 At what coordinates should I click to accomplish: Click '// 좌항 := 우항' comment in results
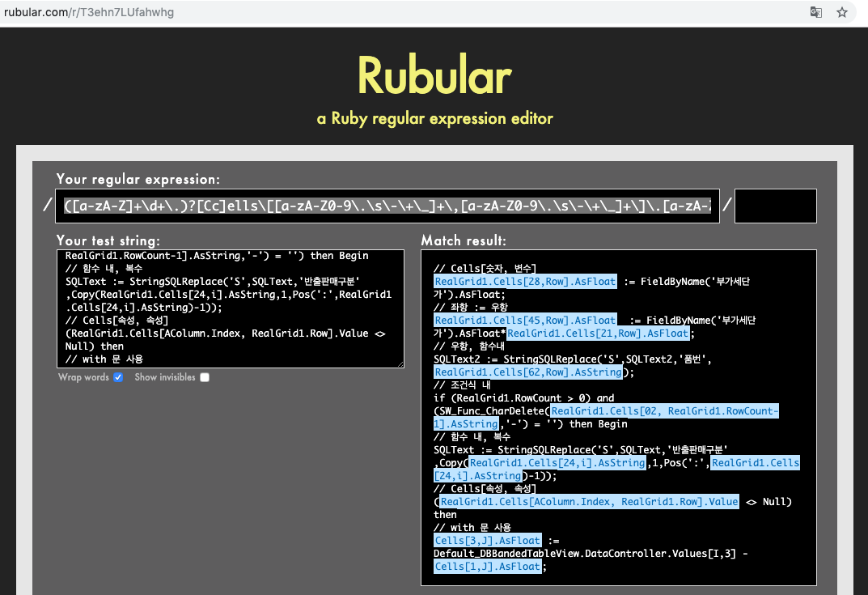[471, 307]
